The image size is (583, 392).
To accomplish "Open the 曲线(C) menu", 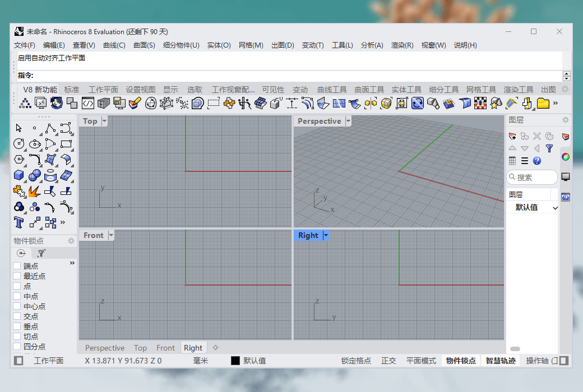I will tap(114, 45).
